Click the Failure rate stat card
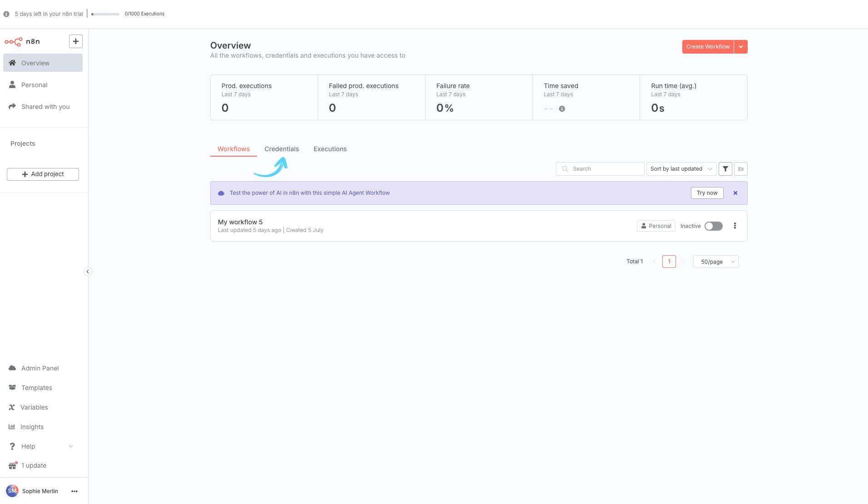 [479, 98]
